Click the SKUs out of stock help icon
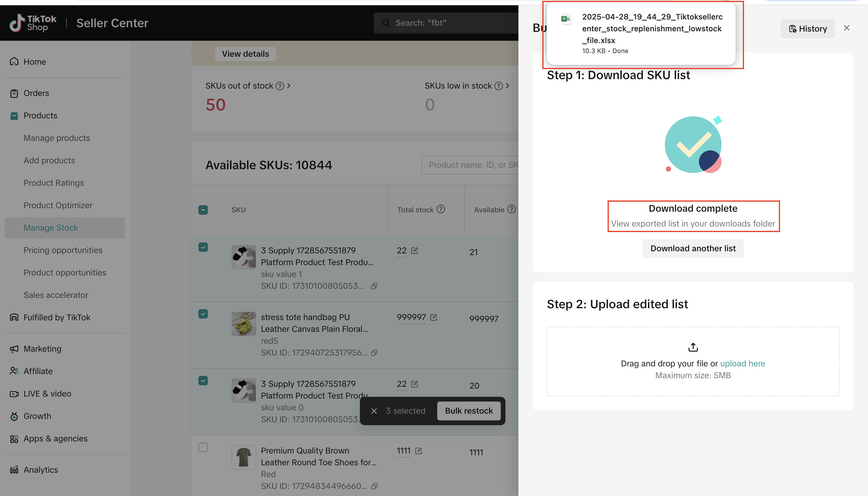Image resolution: width=868 pixels, height=496 pixels. coord(280,86)
